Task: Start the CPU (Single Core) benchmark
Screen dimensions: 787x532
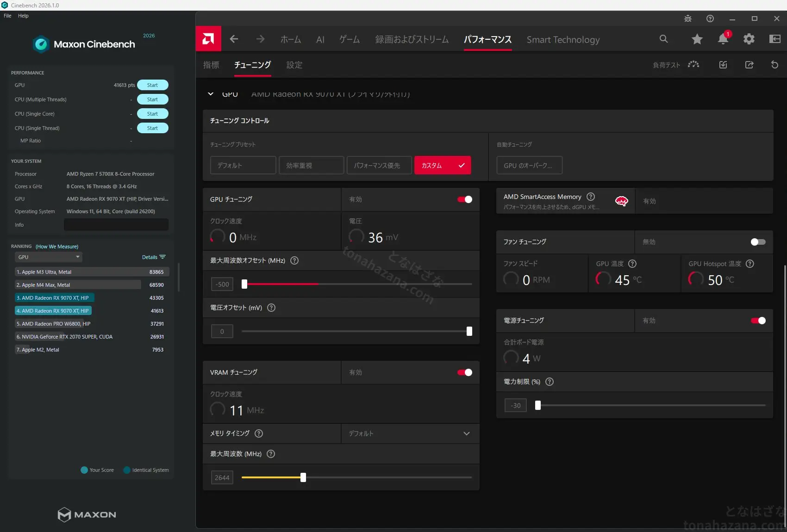Action: click(152, 114)
